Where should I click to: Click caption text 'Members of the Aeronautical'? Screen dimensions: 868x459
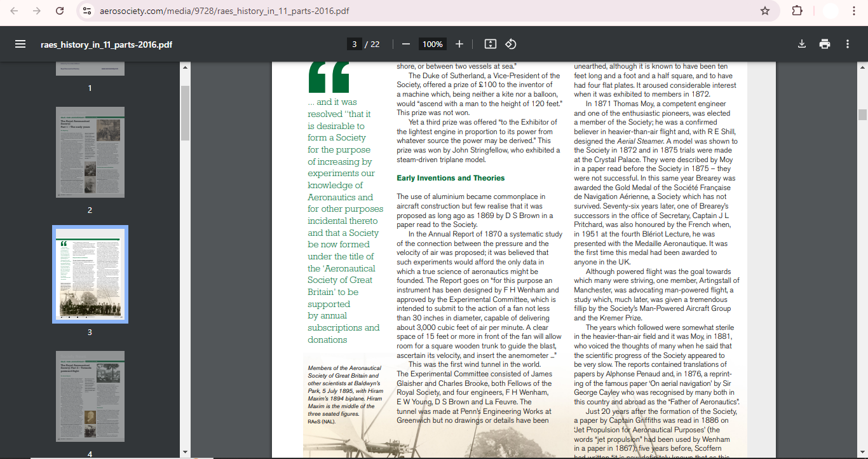click(x=344, y=368)
